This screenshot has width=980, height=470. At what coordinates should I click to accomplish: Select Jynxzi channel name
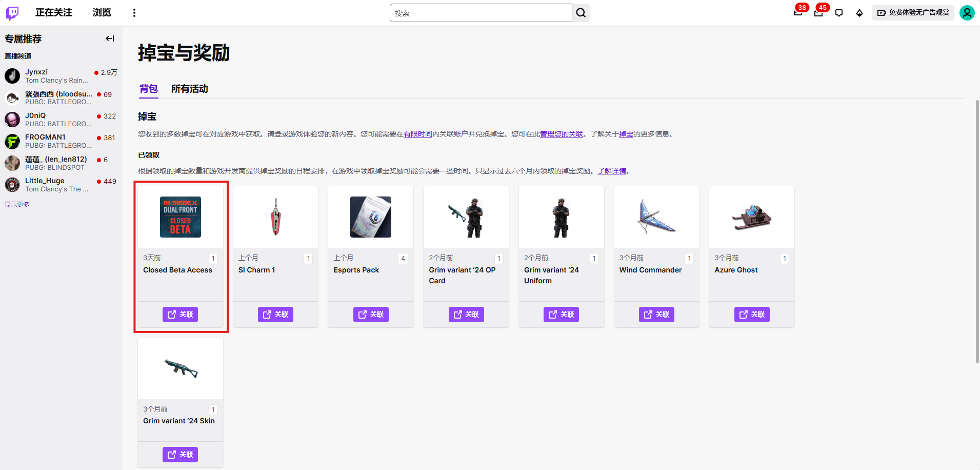[36, 72]
